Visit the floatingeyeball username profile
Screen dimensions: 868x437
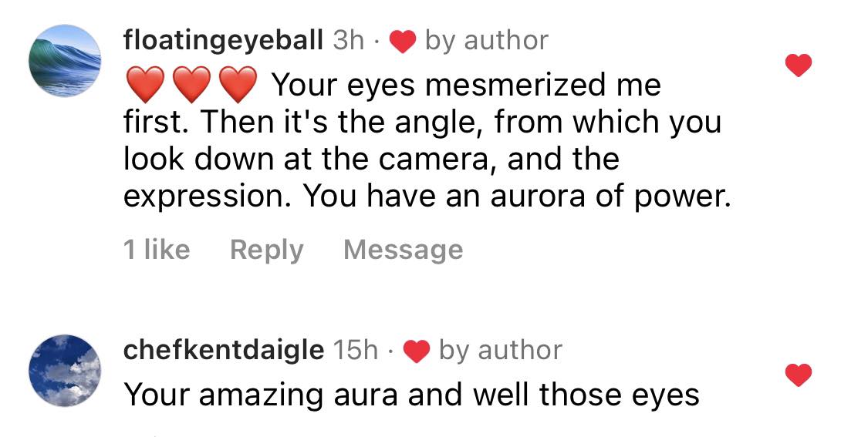pyautogui.click(x=223, y=40)
